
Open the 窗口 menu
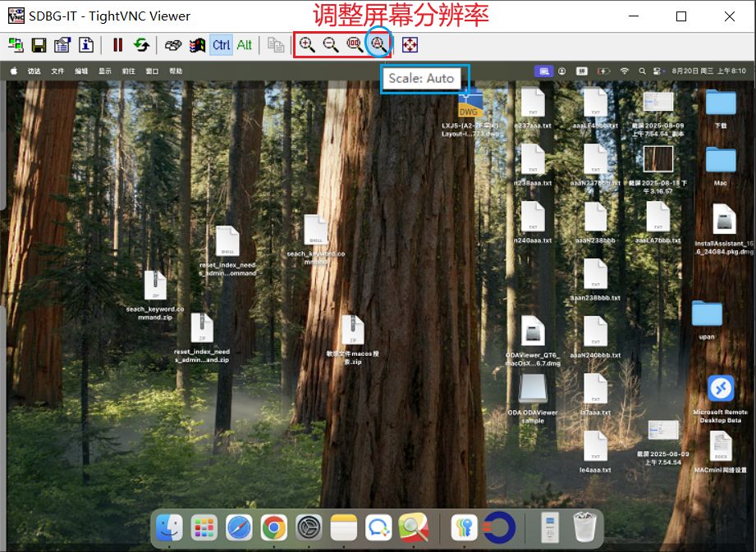(153, 71)
